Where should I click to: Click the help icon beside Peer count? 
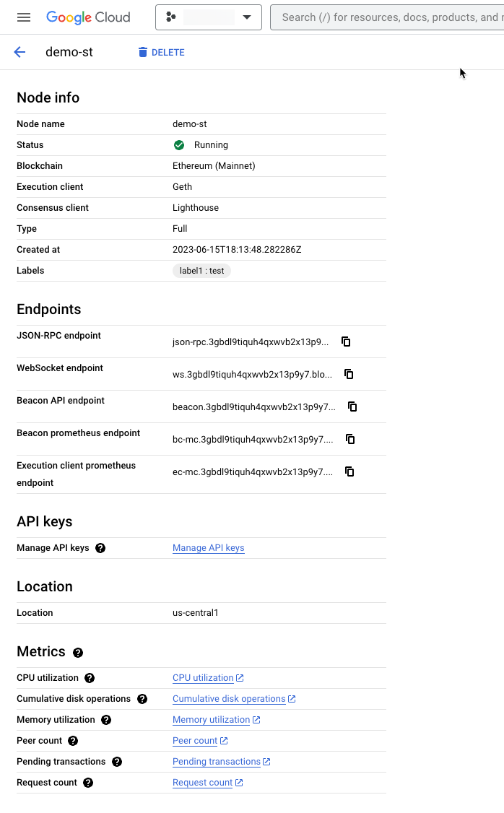72,741
